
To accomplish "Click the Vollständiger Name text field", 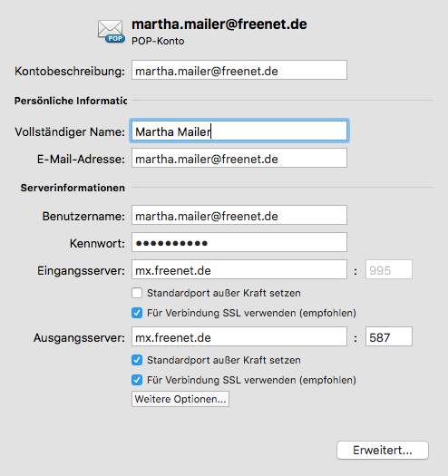I will (239, 131).
